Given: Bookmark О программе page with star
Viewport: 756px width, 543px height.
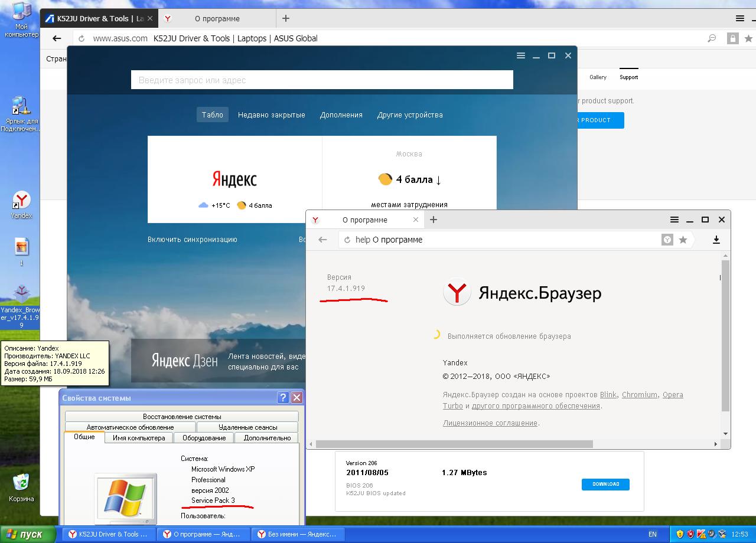Looking at the screenshot, I should (683, 240).
